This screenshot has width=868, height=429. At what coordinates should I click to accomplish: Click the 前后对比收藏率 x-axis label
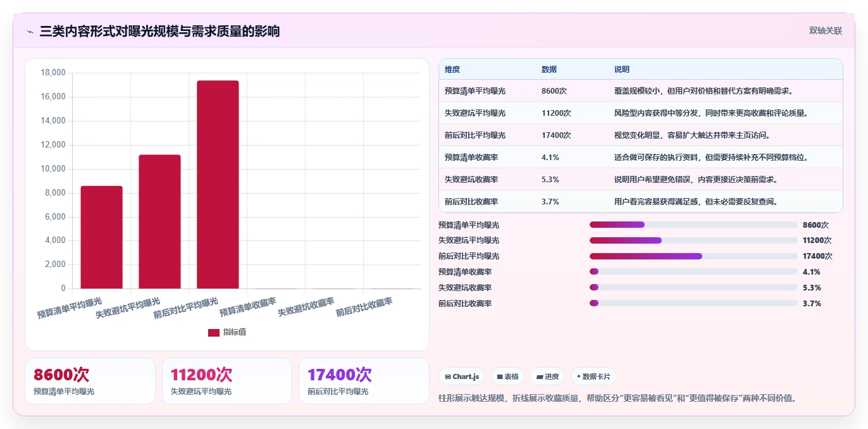click(364, 307)
